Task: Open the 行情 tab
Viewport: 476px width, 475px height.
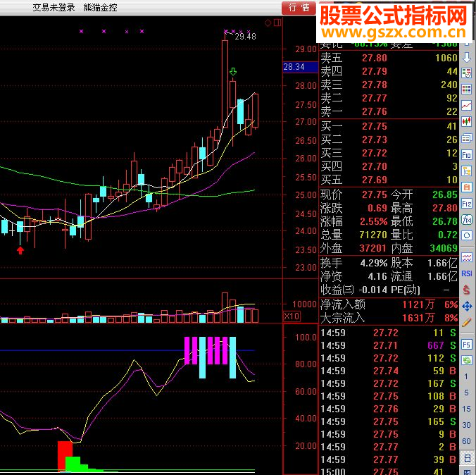Action: pos(299,8)
